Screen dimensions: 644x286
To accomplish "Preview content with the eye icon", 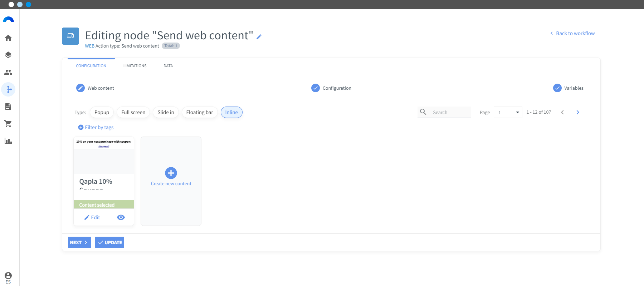I will (x=121, y=217).
